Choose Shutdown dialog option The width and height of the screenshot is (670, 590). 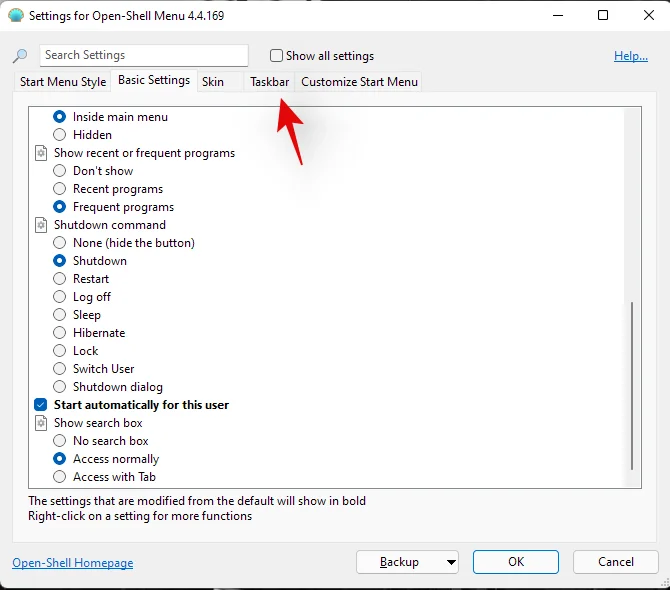pos(59,387)
